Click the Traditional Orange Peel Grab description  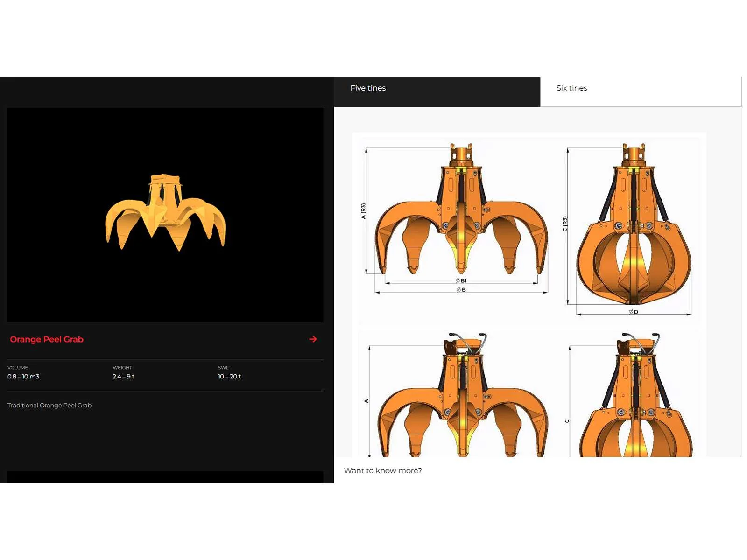click(50, 406)
